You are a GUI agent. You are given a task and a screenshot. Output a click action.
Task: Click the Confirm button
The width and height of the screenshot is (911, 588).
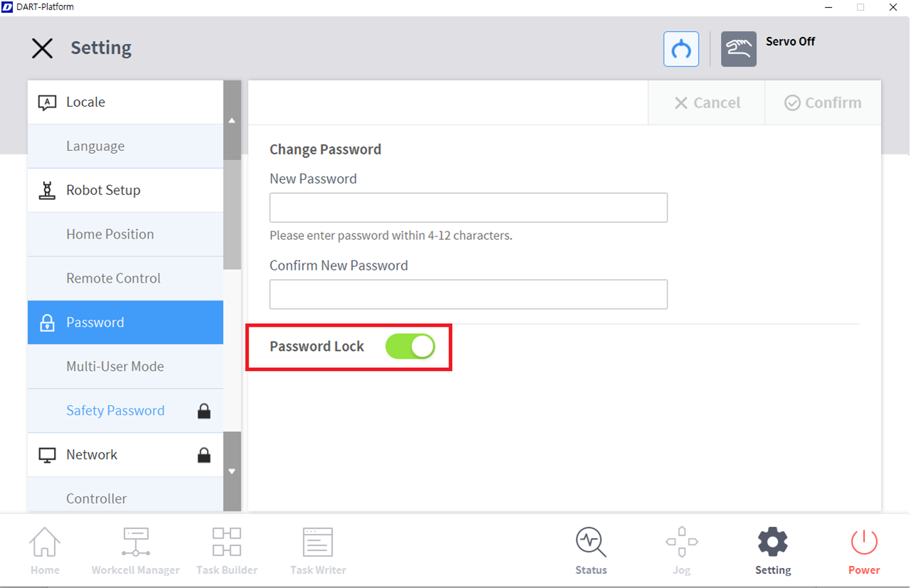point(823,103)
